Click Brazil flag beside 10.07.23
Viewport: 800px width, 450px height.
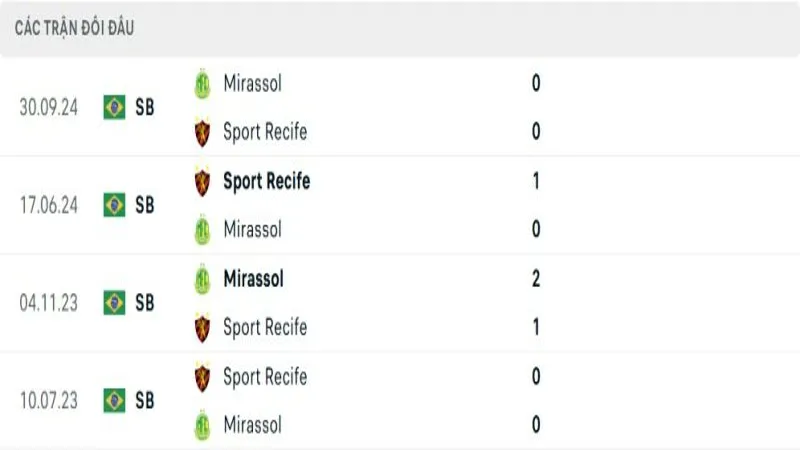(115, 401)
